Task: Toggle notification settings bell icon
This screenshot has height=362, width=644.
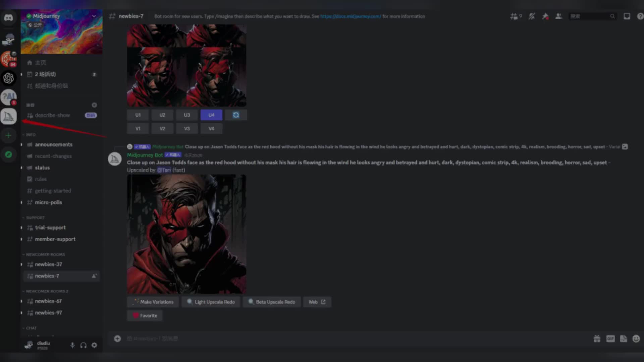Action: [x=532, y=16]
